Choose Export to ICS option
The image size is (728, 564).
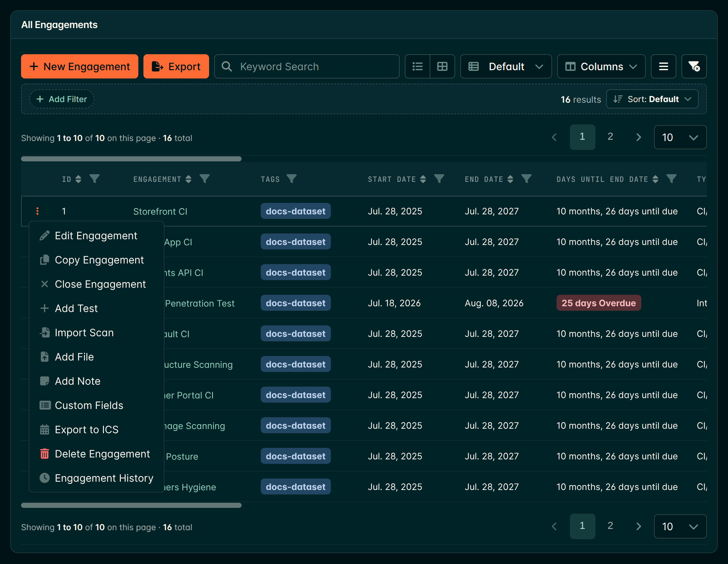coord(96,430)
